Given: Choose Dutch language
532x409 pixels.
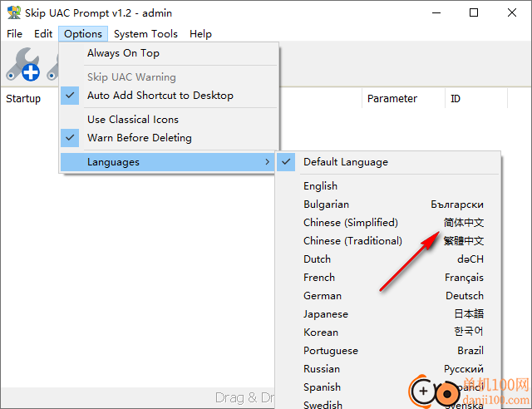Looking at the screenshot, I should [x=388, y=259].
